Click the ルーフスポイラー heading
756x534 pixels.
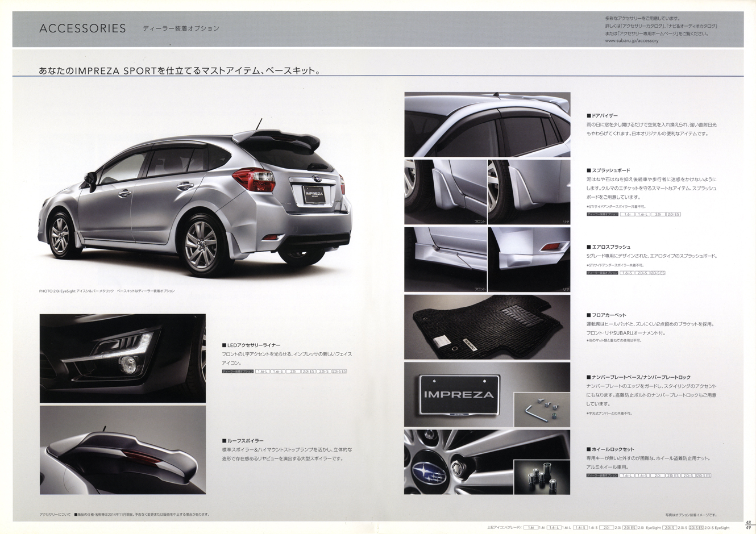pyautogui.click(x=243, y=440)
